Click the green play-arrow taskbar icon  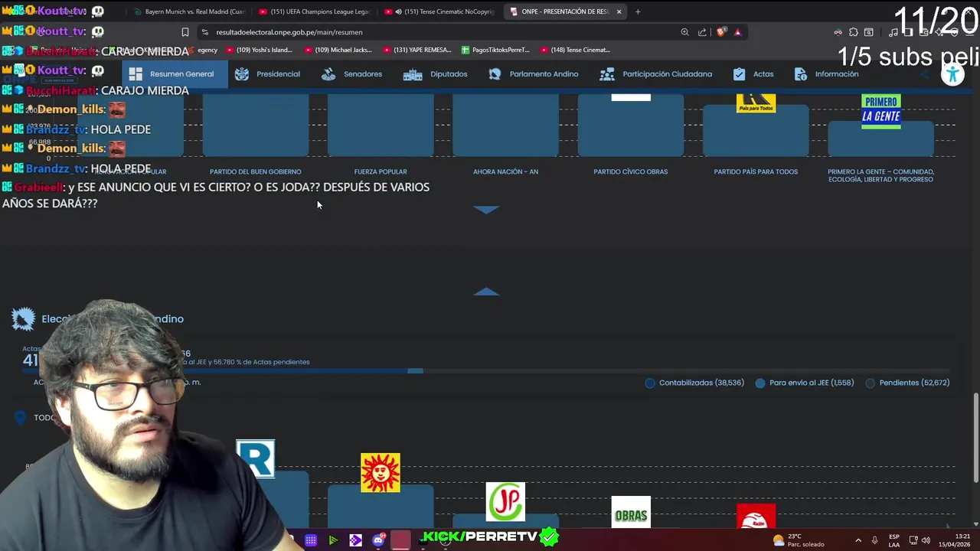pyautogui.click(x=333, y=540)
